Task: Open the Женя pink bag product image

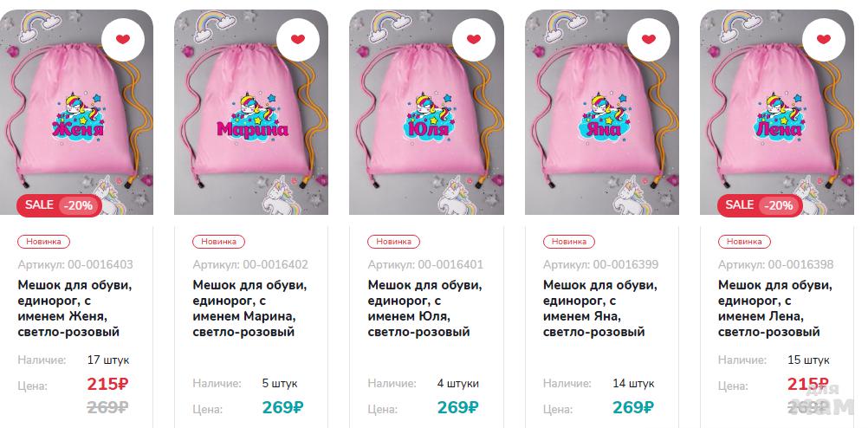Action: [x=76, y=112]
